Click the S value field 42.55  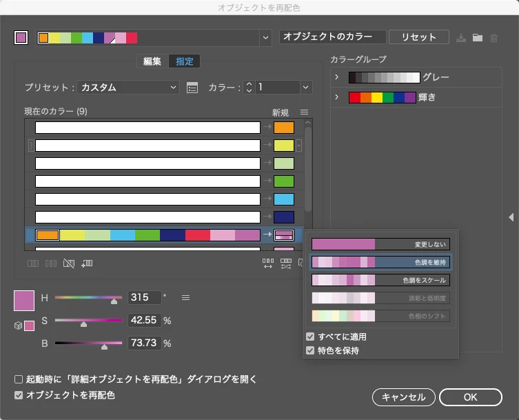tap(144, 320)
